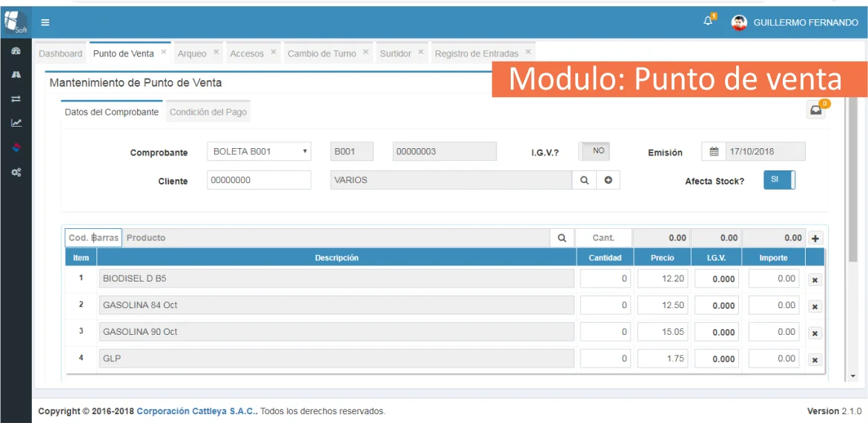Open the Guillermo Fernando user menu
Viewport: 868px width, 423px height.
click(795, 22)
